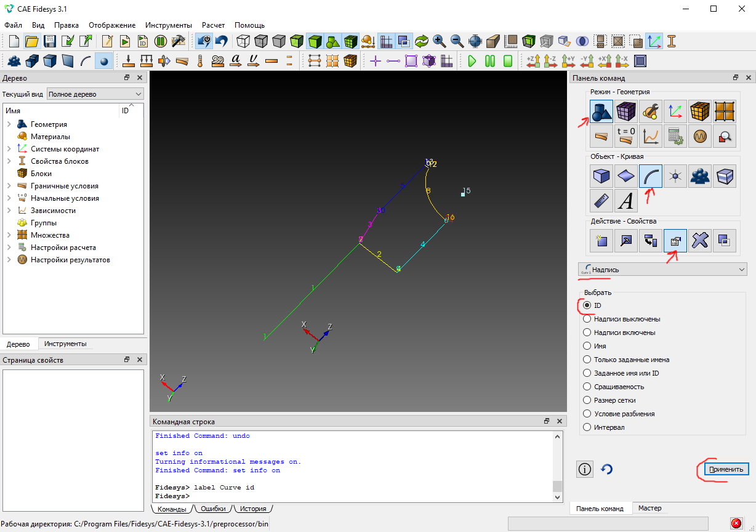Screen dimensions: 756x532
Task: Expand Граничные условия tree node
Action: click(9, 186)
